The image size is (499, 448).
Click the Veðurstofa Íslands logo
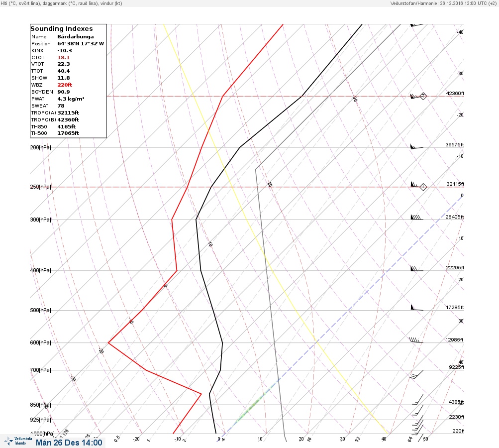click(x=18, y=441)
